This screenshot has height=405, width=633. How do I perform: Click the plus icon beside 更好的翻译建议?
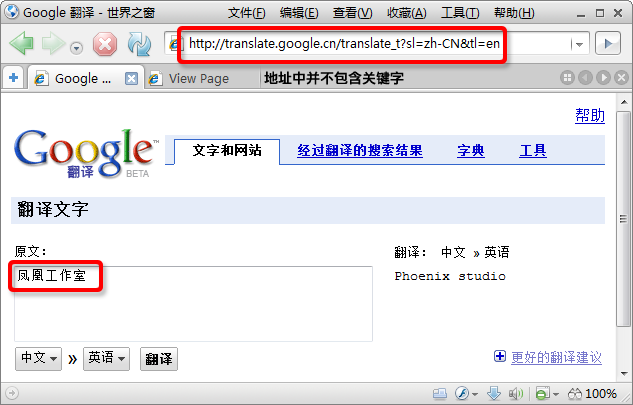pos(500,356)
